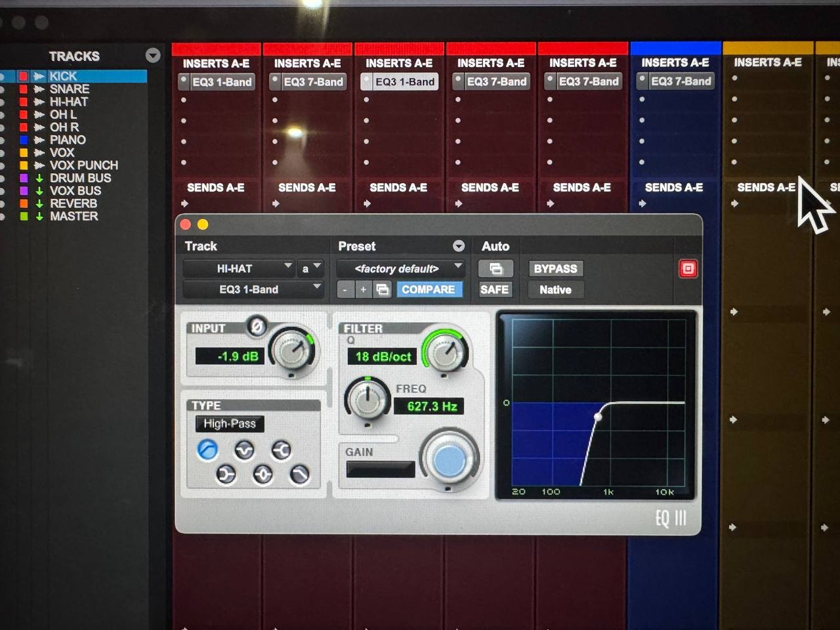
Task: Select the High-Shelf filter type icon
Action: click(x=282, y=450)
